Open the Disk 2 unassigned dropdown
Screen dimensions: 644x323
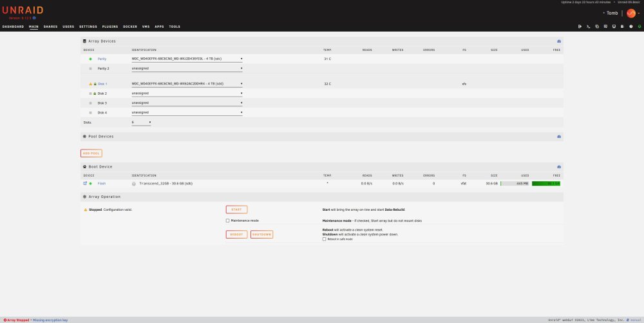point(187,93)
